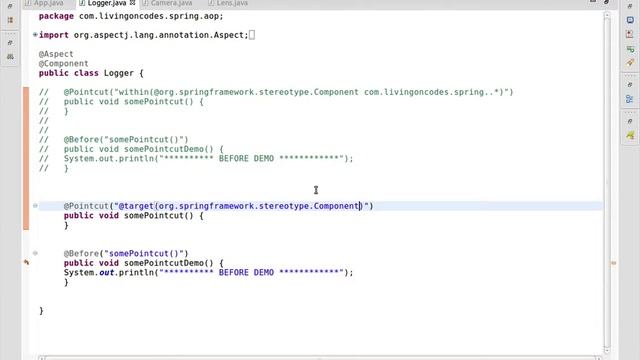The width and height of the screenshot is (640, 360).
Task: Click the commented-out @Pointcut within line
Action: tap(276, 92)
